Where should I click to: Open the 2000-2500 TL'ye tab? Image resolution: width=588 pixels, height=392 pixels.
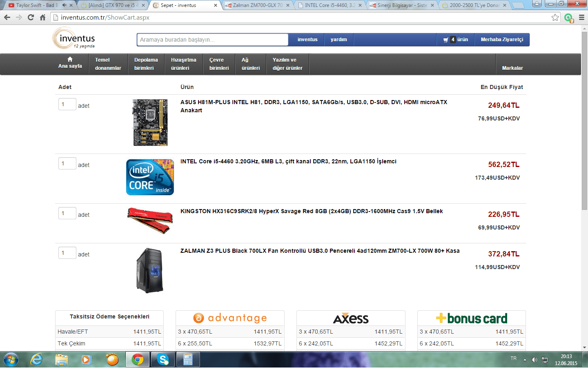point(474,5)
